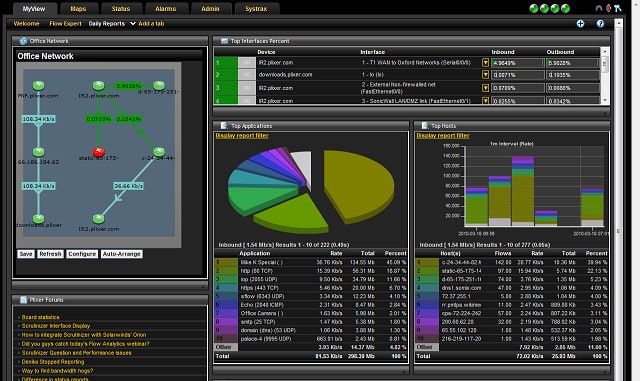Open display report filter in Top Hosts
The width and height of the screenshot is (640, 381).
pyautogui.click(x=443, y=136)
